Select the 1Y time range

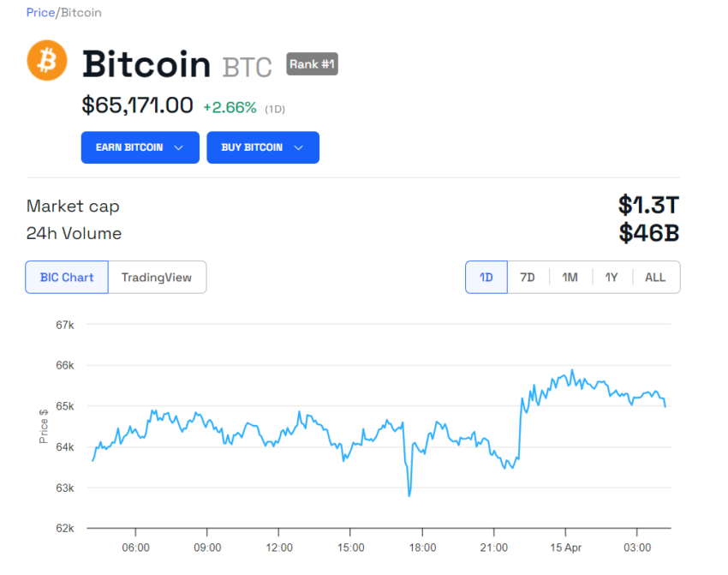[612, 277]
